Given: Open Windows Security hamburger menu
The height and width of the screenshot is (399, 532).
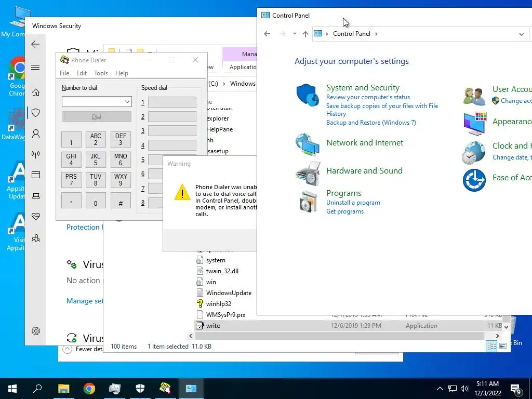Looking at the screenshot, I should click(x=35, y=67).
